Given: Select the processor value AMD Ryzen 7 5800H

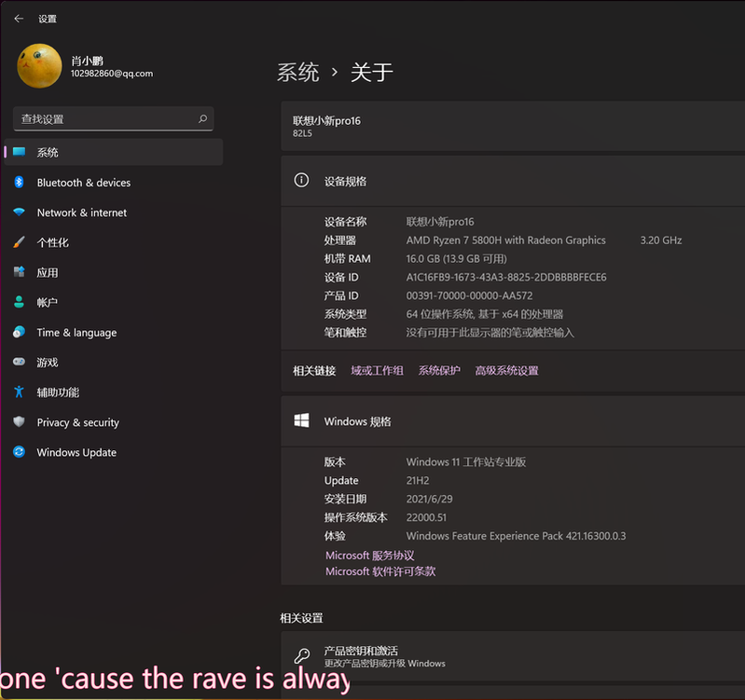Looking at the screenshot, I should [x=505, y=240].
